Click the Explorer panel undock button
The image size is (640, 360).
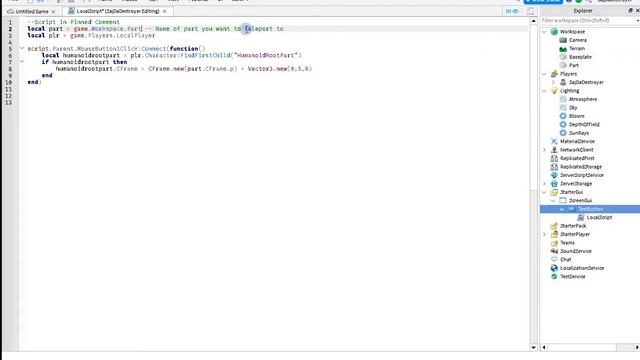click(630, 11)
